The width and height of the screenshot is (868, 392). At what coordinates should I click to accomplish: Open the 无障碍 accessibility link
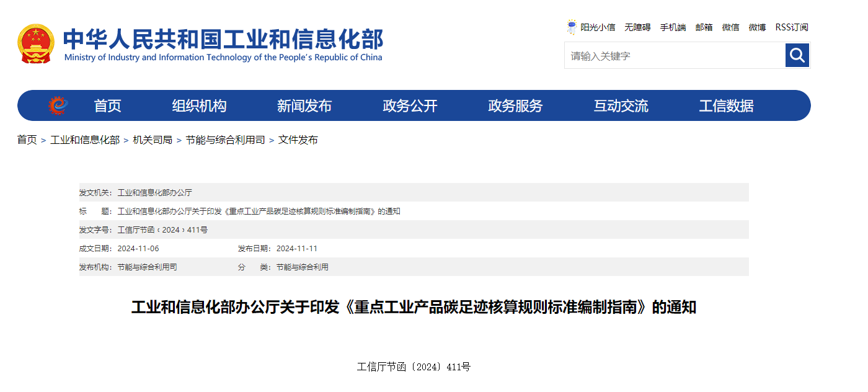(637, 27)
